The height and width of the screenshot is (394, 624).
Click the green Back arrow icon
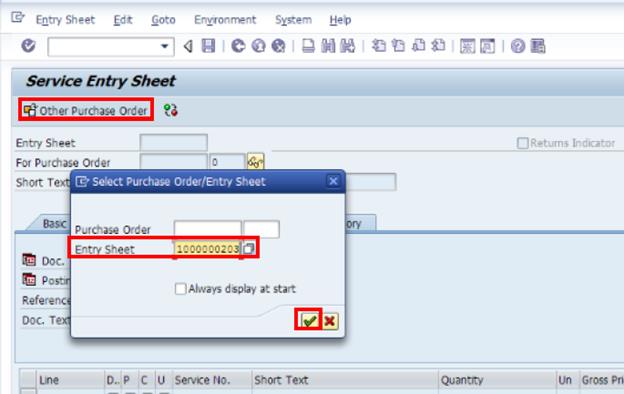click(238, 46)
